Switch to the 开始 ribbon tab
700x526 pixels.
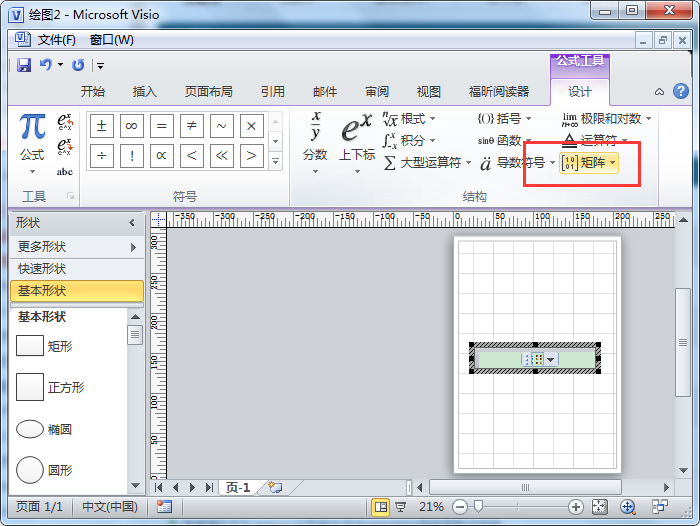point(93,92)
